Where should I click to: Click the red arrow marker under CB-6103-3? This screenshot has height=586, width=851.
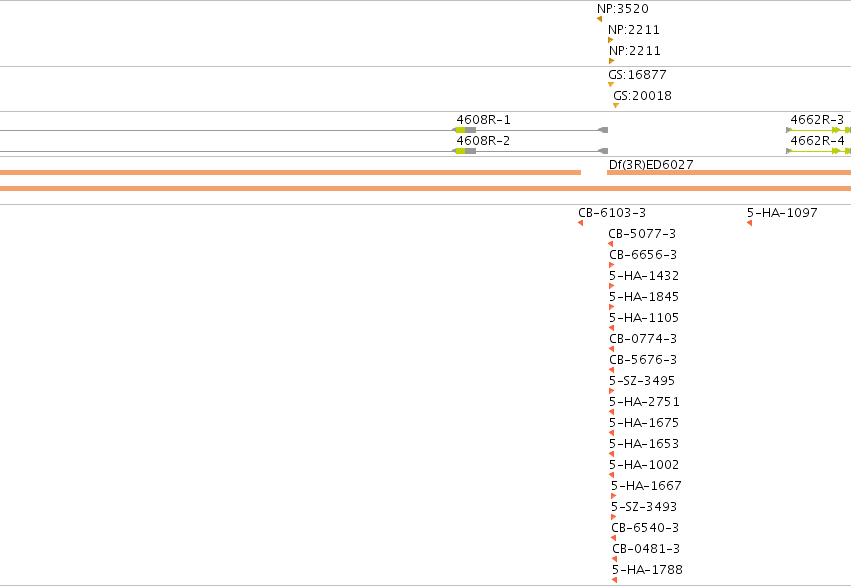(x=581, y=223)
